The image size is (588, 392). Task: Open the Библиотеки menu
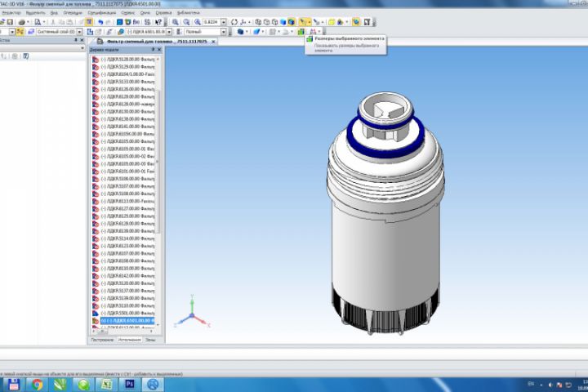189,13
